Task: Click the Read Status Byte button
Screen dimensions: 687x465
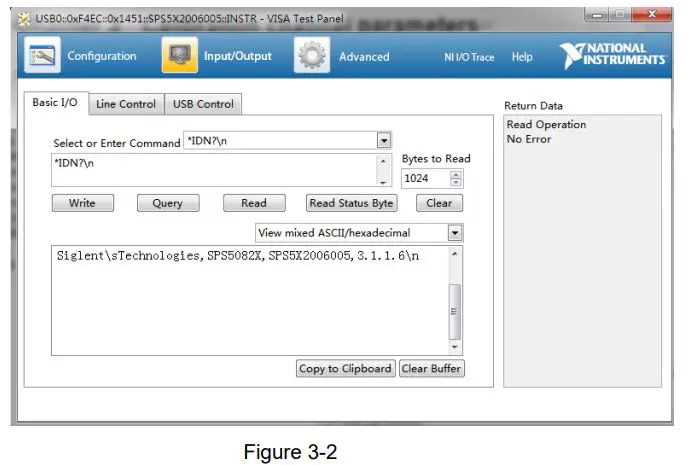Action: point(351,203)
